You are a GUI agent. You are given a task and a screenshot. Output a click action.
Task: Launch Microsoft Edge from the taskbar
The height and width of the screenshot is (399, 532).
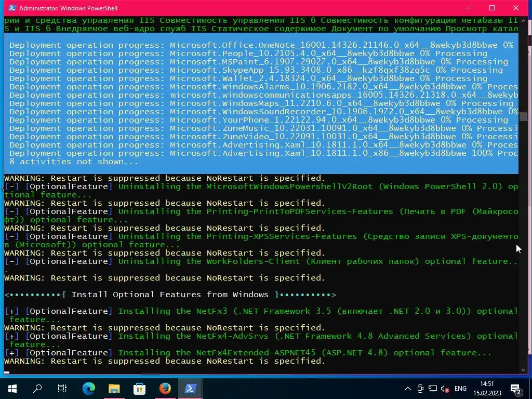point(89,389)
